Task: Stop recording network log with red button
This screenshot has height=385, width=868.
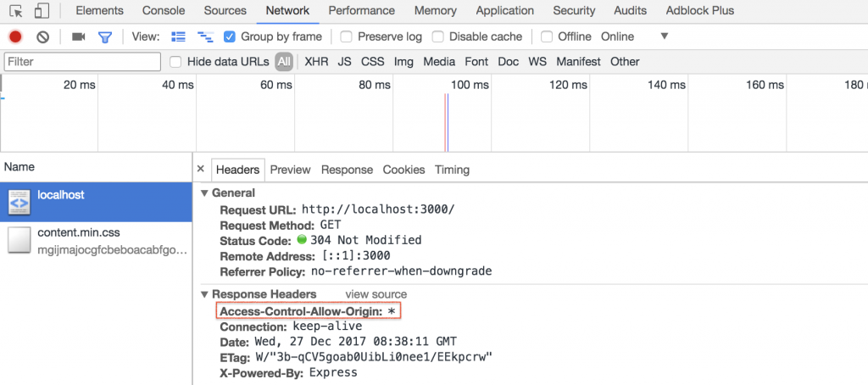Action: coord(15,36)
